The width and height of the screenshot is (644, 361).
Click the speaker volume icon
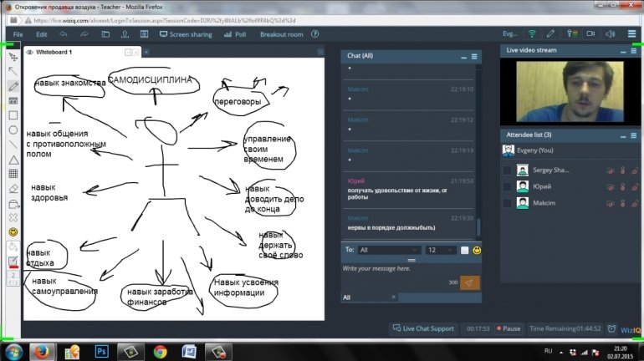point(610,34)
